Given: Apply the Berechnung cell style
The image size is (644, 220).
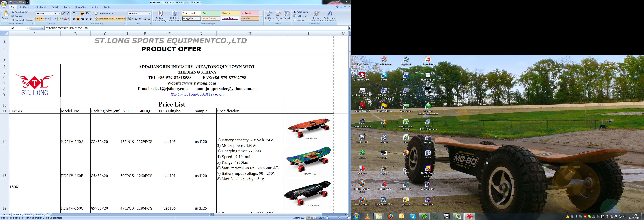Looking at the screenshot, I should point(211,19).
